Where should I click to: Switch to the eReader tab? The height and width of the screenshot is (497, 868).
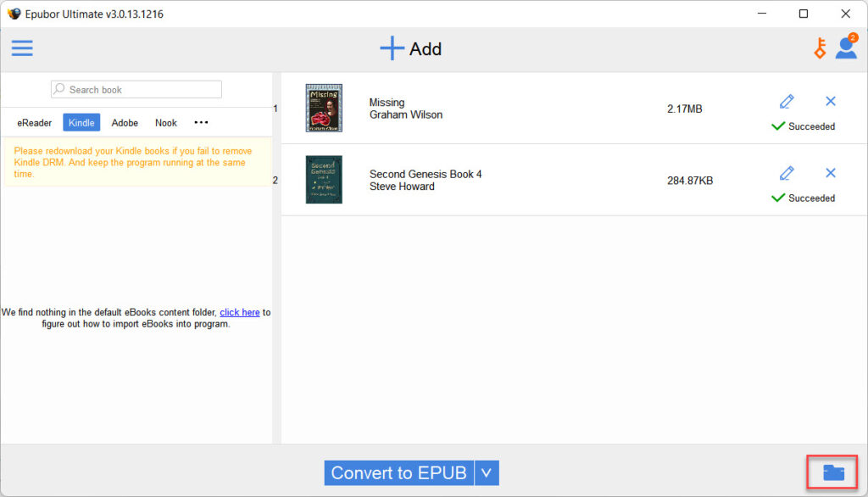34,123
